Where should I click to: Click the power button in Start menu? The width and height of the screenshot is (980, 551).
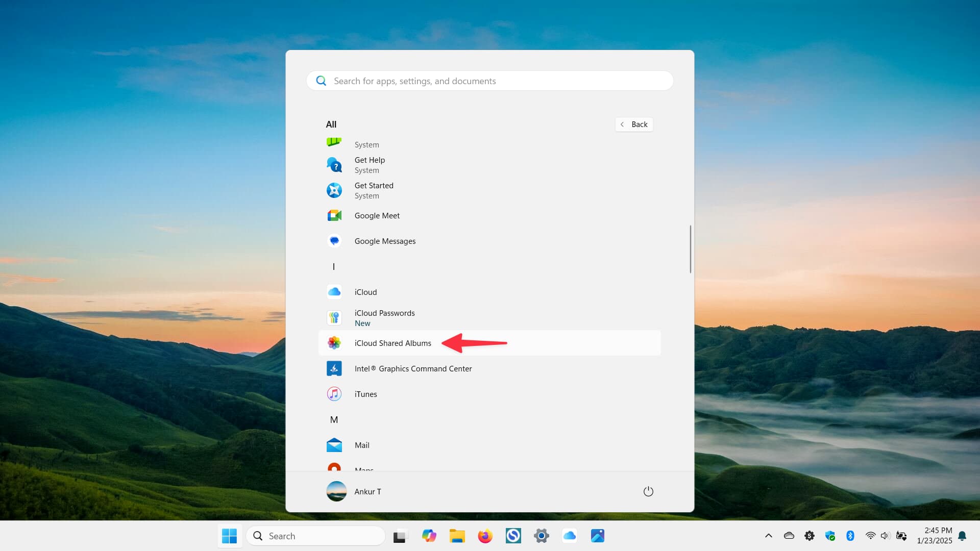coord(648,491)
